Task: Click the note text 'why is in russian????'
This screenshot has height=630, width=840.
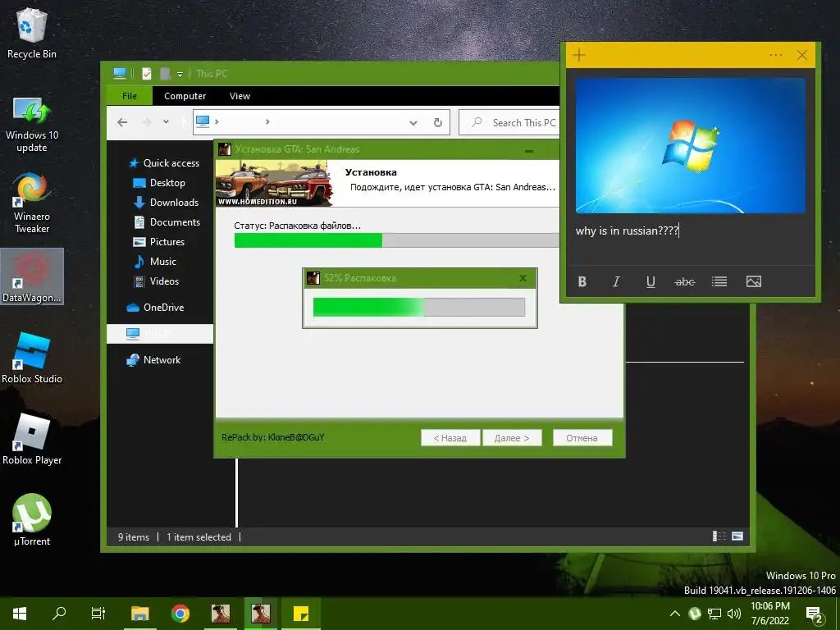Action: pos(628,231)
